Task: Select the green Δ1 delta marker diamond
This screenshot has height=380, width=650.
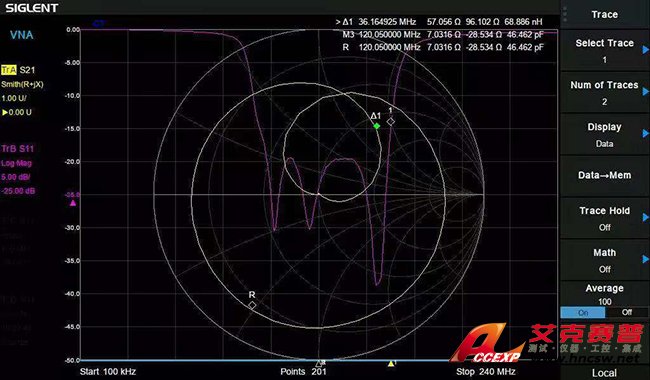Action: point(376,126)
